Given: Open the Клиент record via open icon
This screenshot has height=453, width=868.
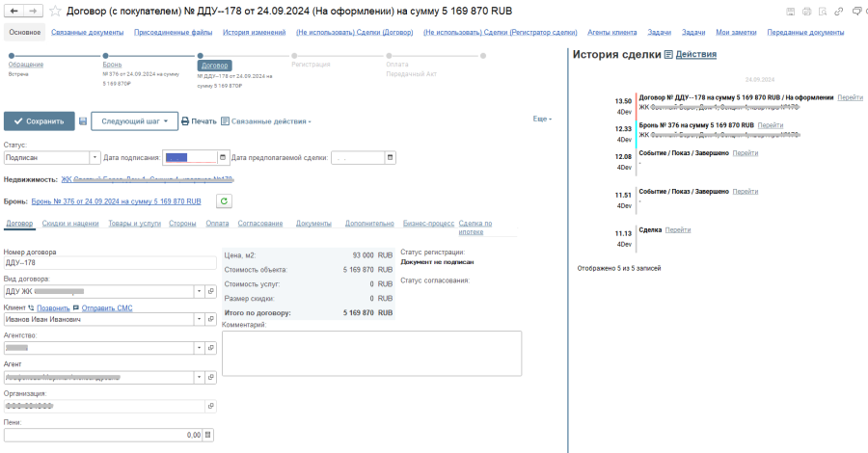Looking at the screenshot, I should 210,319.
